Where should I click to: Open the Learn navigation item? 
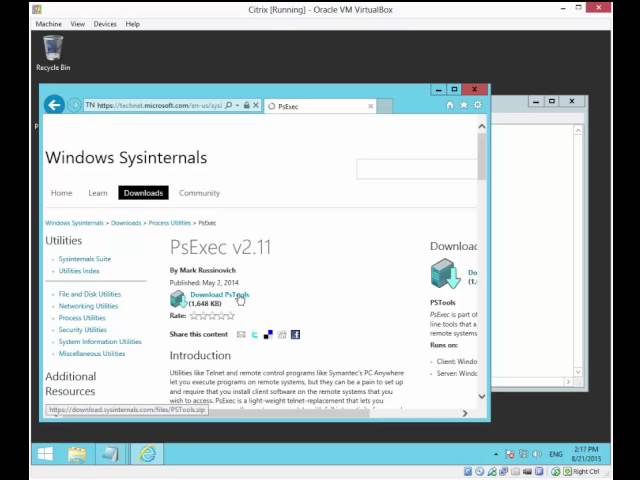[x=98, y=193]
